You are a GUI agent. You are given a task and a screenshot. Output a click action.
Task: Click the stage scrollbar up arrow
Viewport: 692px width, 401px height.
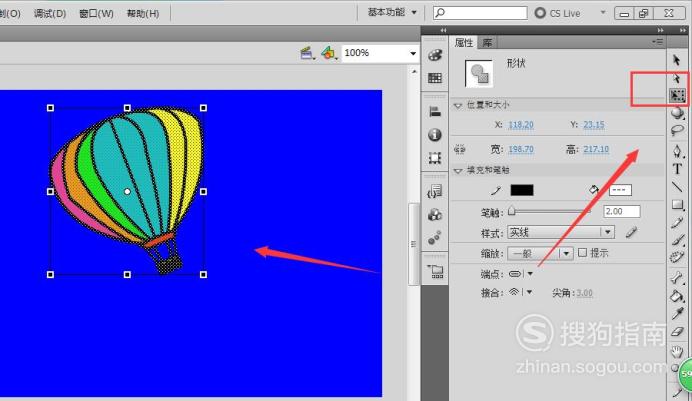(x=414, y=71)
